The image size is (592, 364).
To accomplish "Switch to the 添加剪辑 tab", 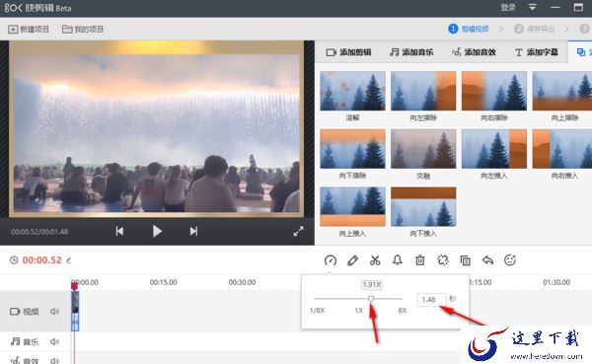I will [x=348, y=52].
